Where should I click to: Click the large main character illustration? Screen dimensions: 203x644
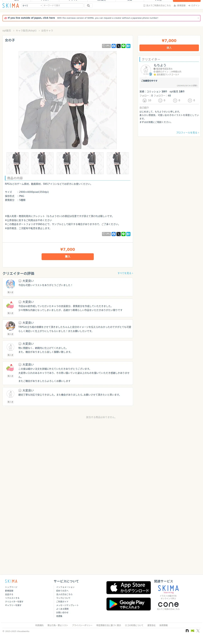point(68,100)
